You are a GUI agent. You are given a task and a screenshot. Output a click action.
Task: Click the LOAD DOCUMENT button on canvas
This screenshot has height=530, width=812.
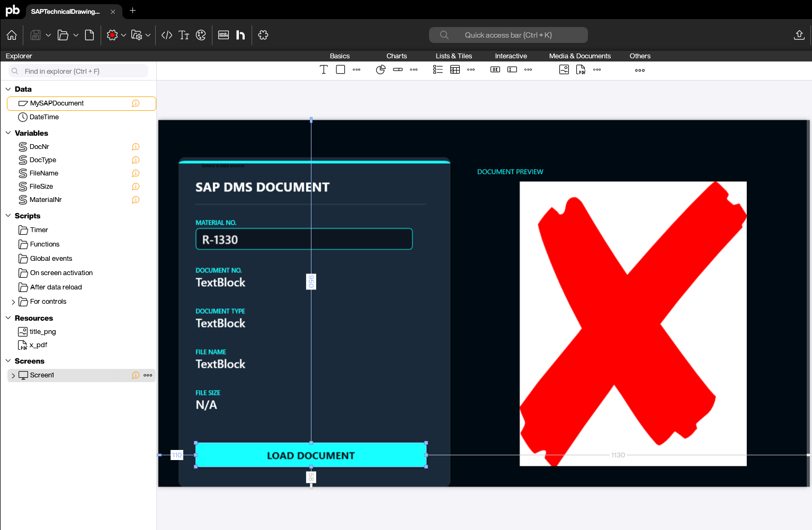click(x=311, y=455)
